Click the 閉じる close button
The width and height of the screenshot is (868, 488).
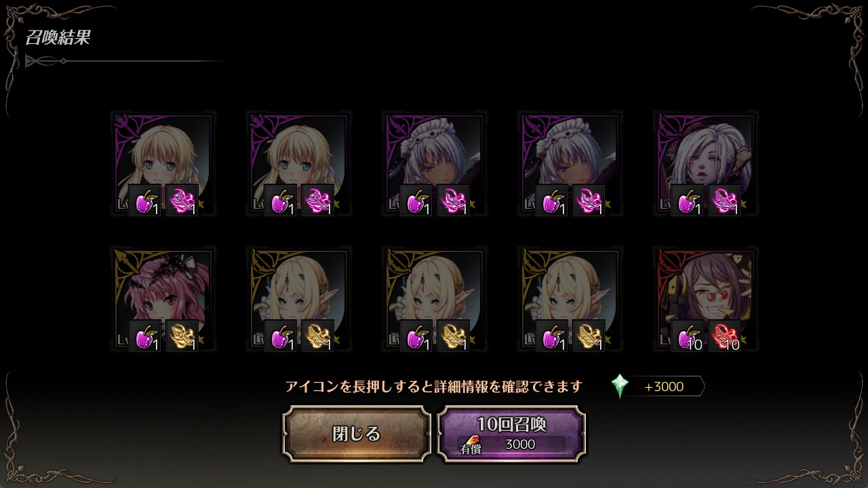coord(357,434)
